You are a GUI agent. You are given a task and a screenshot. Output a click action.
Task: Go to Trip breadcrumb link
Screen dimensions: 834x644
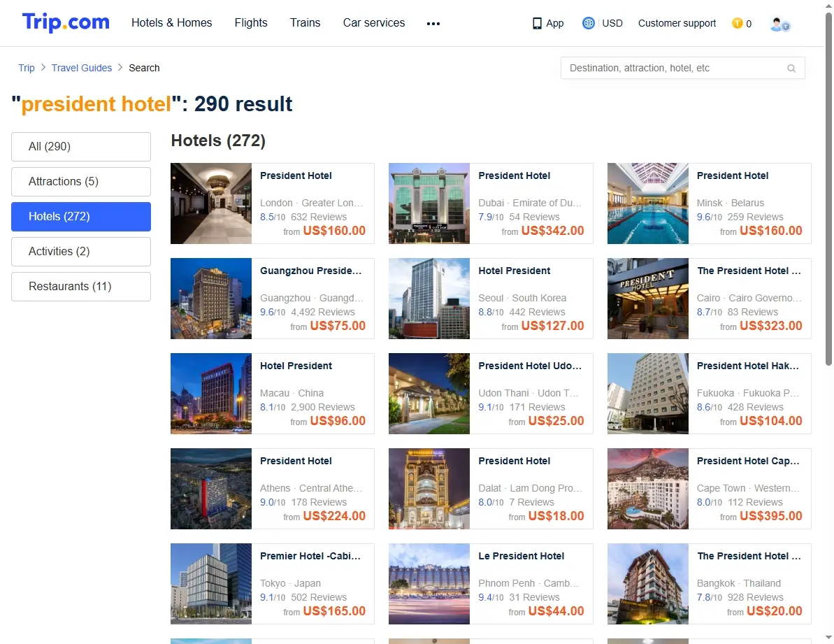coord(27,68)
